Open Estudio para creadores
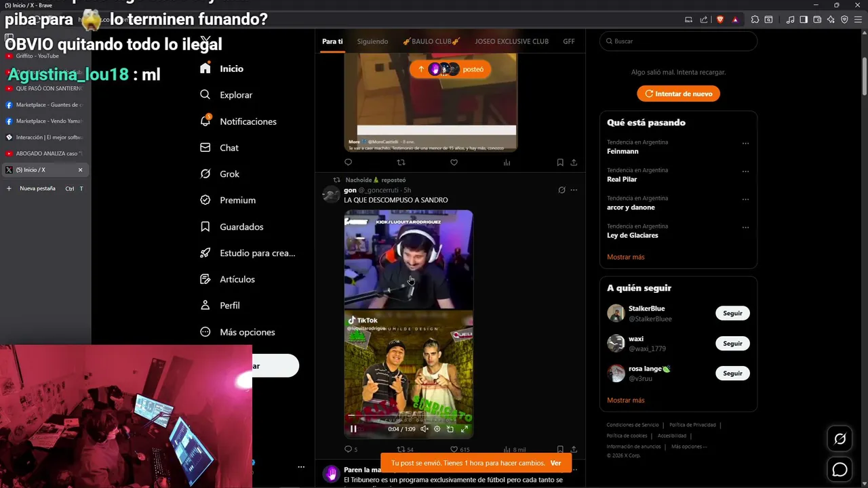 248,253
